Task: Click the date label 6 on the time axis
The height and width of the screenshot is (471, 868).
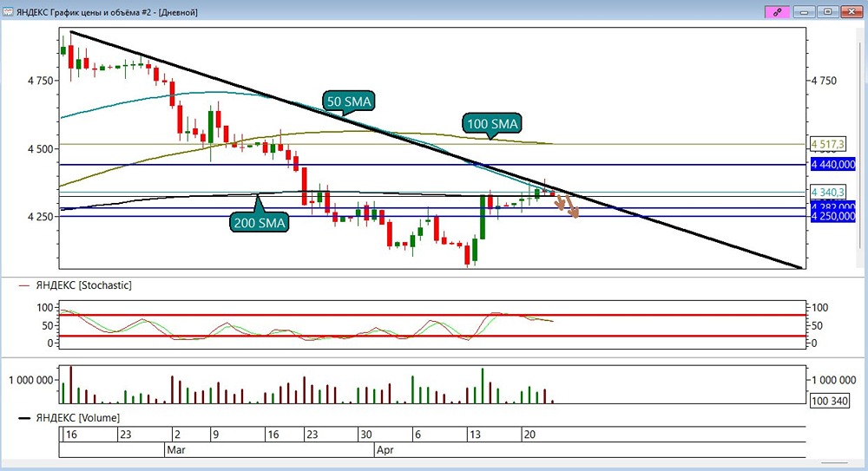Action: point(418,435)
